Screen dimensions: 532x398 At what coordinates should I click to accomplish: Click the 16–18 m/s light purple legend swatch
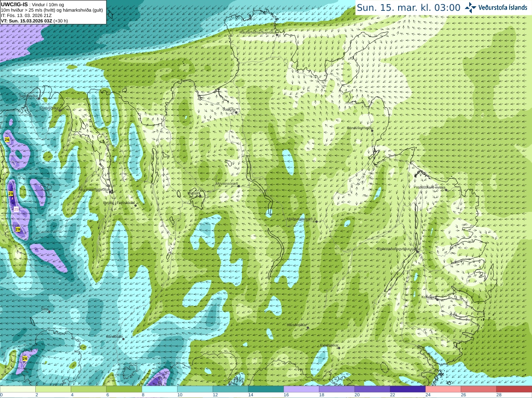301,389
